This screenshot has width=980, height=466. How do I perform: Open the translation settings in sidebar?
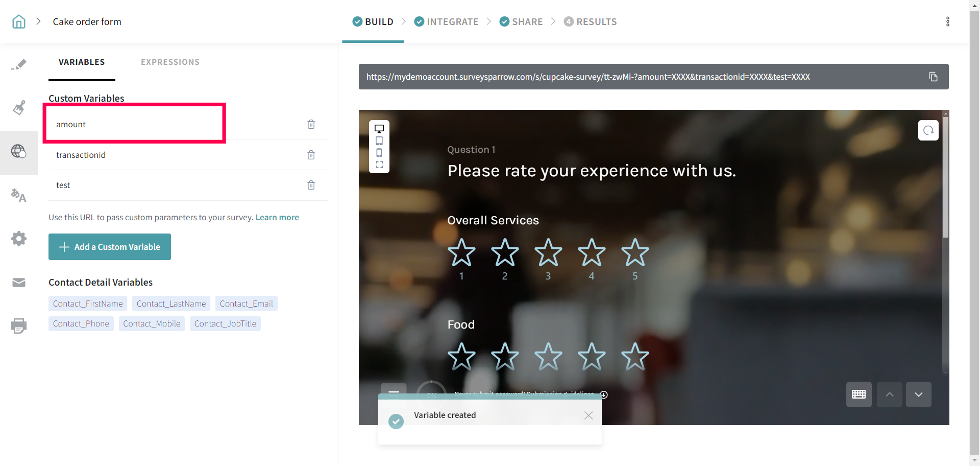pyautogui.click(x=19, y=195)
